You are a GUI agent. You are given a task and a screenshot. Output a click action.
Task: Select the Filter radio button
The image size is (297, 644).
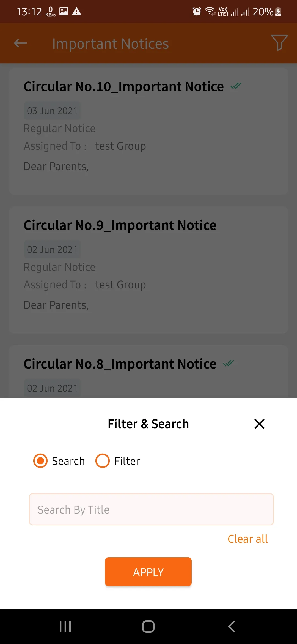point(103,461)
